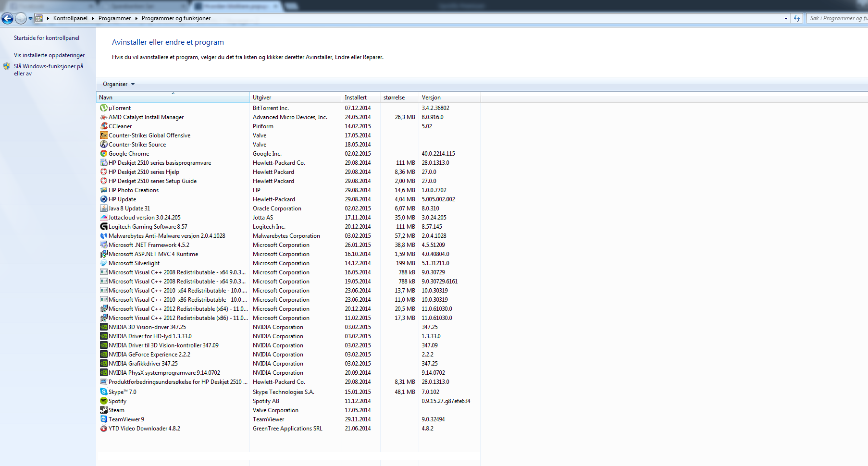Select the Logitech Gaming Software icon
The image size is (868, 466).
[x=103, y=227]
